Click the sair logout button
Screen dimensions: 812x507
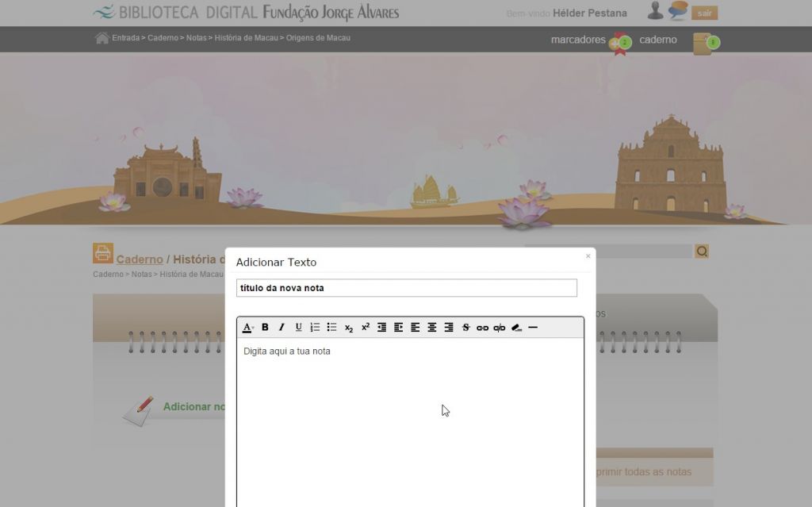coord(704,13)
